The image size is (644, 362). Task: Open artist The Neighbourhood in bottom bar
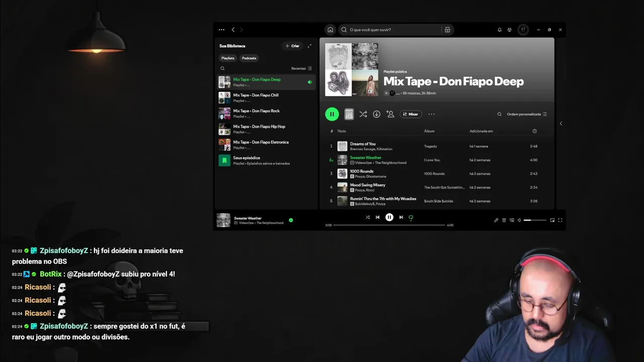pyautogui.click(x=270, y=223)
